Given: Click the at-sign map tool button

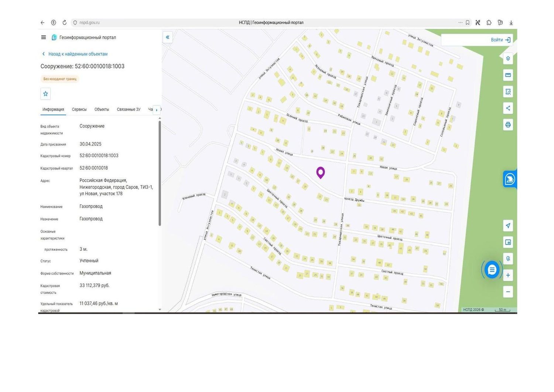Looking at the screenshot, I should [508, 259].
